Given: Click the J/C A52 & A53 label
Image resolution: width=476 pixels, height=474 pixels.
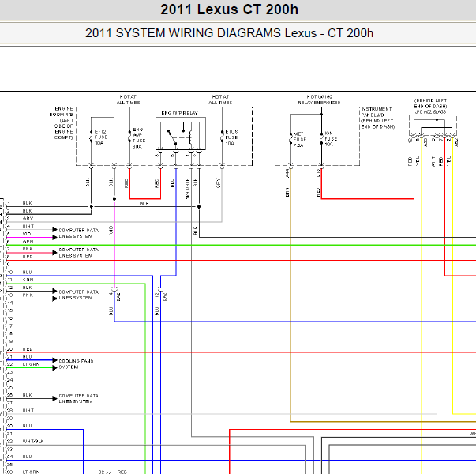Looking at the screenshot, I should (x=430, y=112).
